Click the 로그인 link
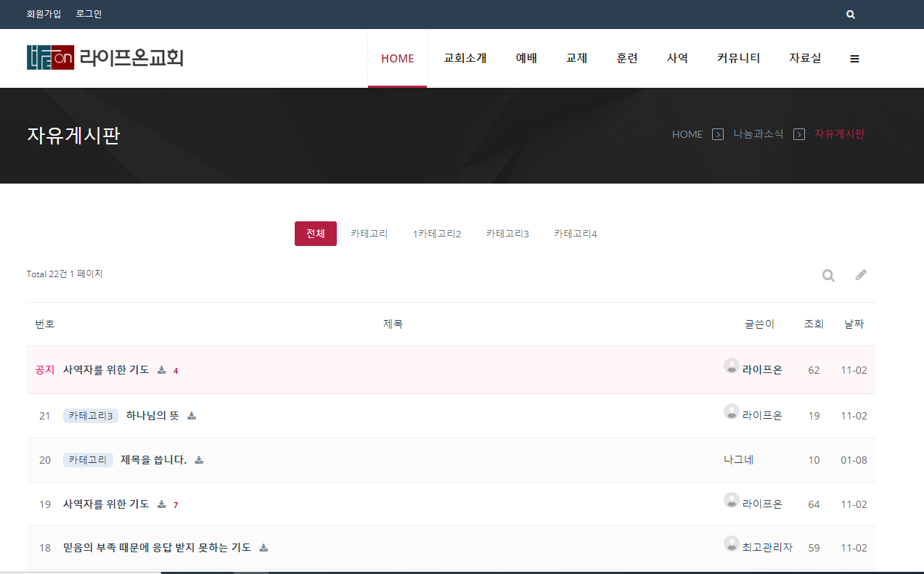Screen dimensions: 924x574 click(x=89, y=14)
